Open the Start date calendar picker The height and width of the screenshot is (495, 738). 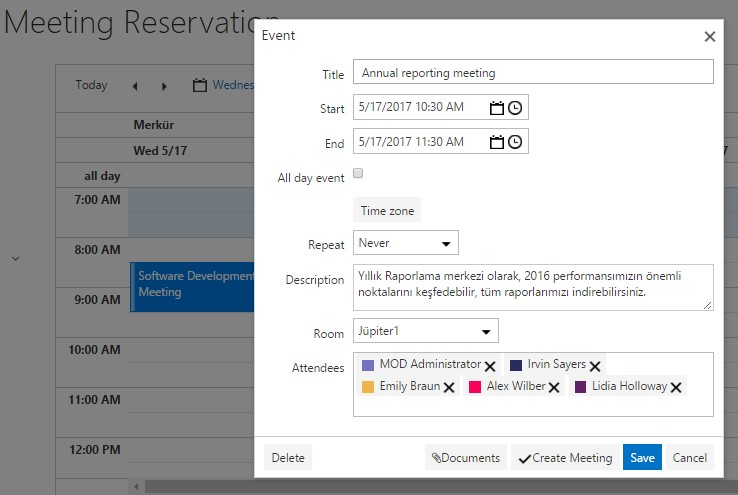pos(497,108)
